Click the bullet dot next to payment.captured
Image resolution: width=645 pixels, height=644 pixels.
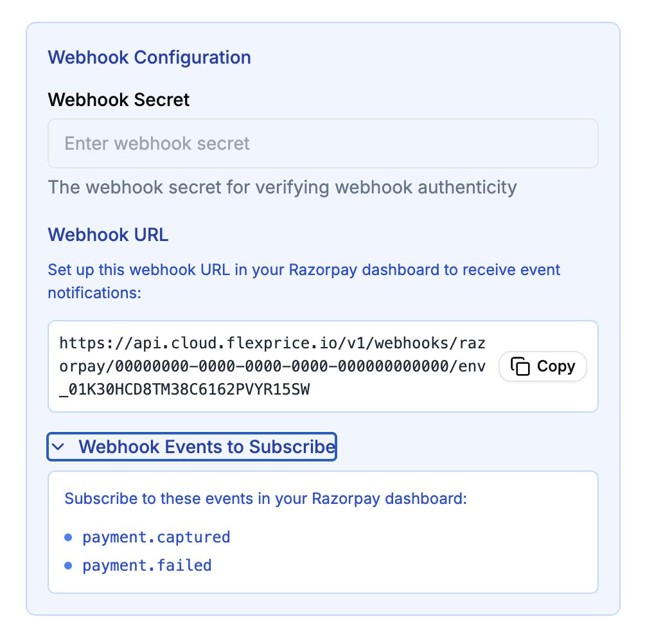(69, 537)
